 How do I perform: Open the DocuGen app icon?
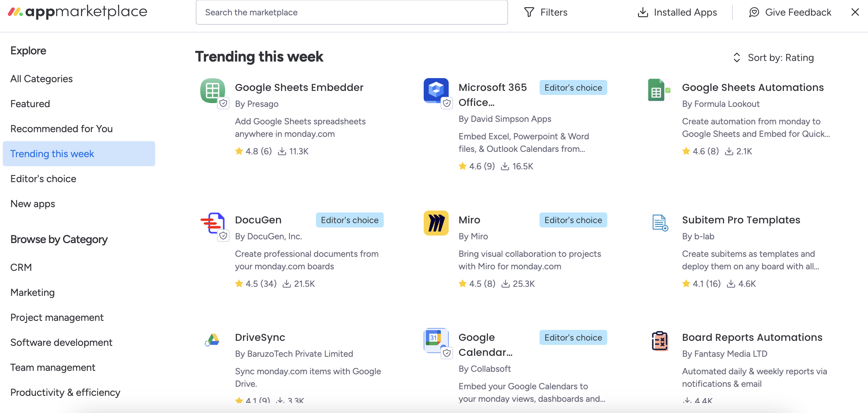pyautogui.click(x=213, y=223)
